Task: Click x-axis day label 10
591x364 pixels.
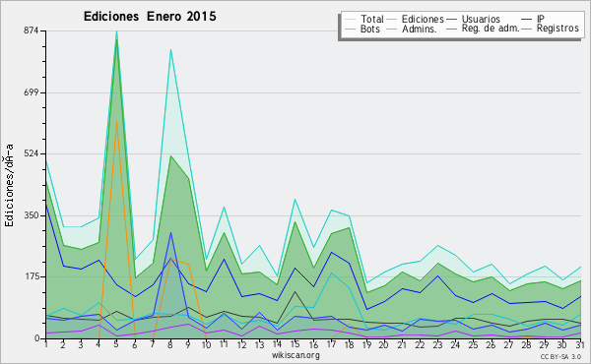Action: [x=206, y=344]
